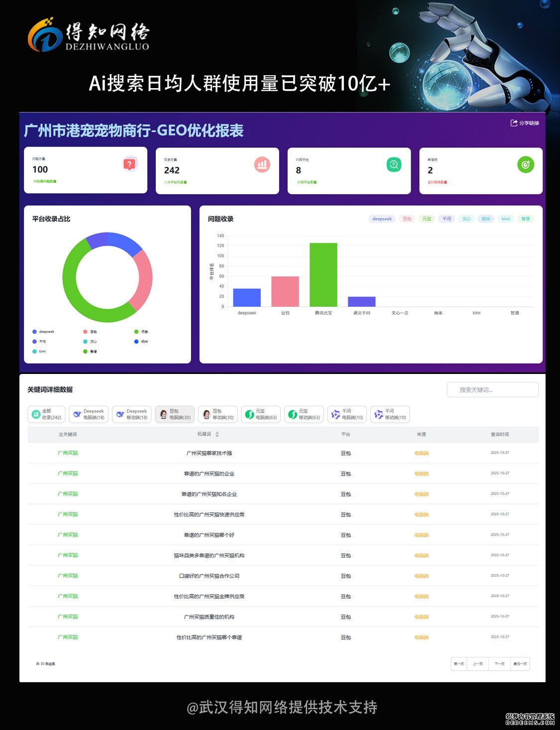Click the 得知网络 logo at top
Screen dimensions: 560x730
pos(89,35)
